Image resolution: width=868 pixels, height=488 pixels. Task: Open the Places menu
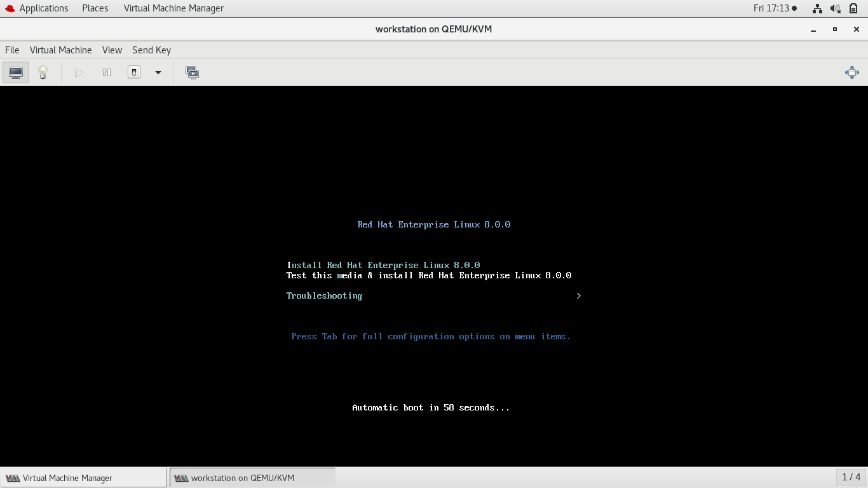95,8
